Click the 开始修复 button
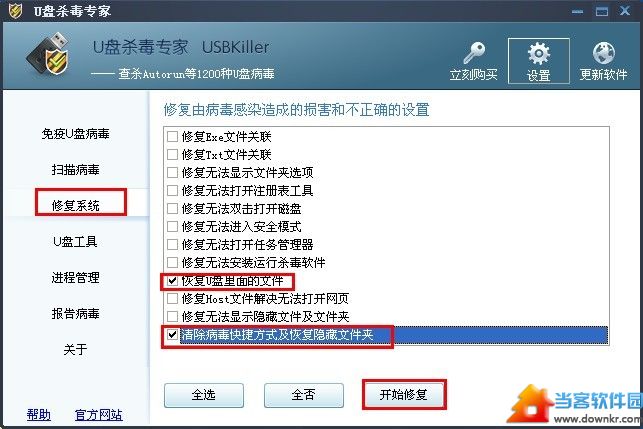The width and height of the screenshot is (643, 429). click(x=404, y=395)
